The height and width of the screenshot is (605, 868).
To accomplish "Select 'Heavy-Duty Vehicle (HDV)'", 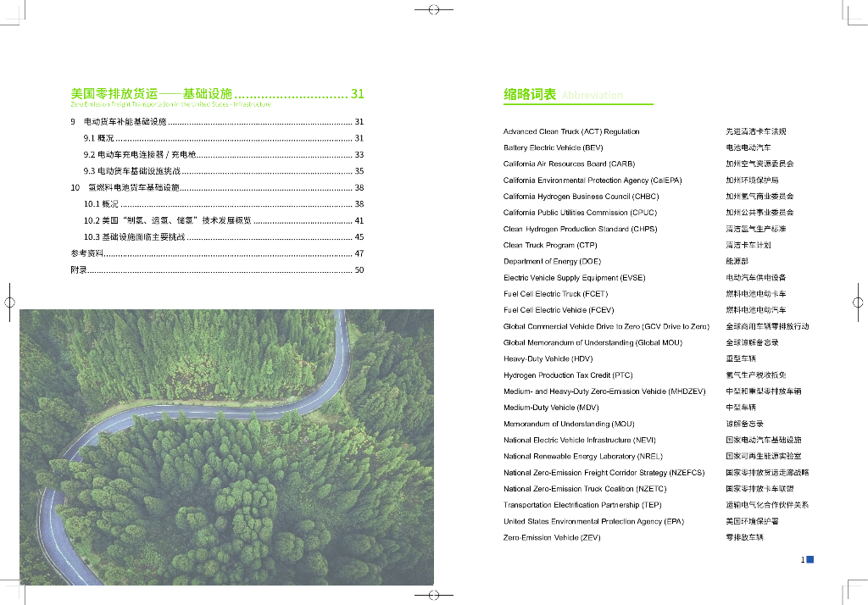I will [x=548, y=358].
